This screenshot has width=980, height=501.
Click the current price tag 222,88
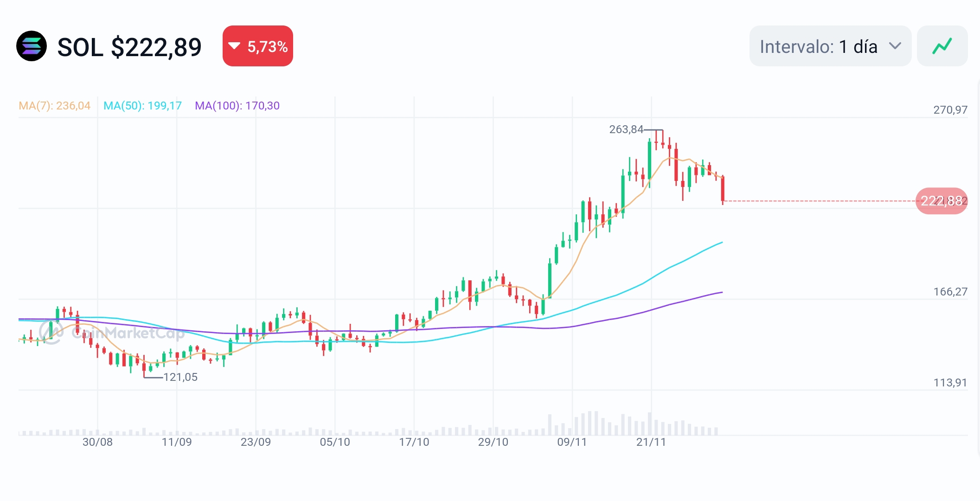pos(941,201)
